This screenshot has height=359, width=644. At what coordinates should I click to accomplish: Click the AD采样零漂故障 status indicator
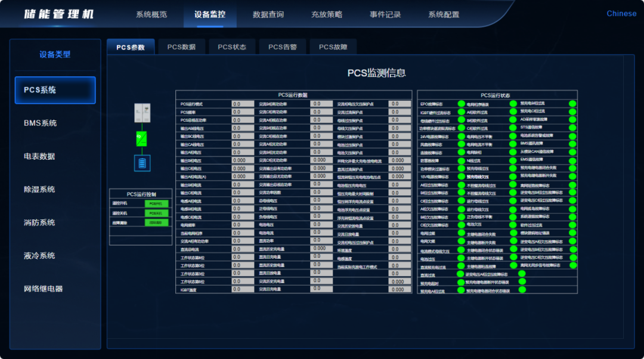tap(572, 119)
